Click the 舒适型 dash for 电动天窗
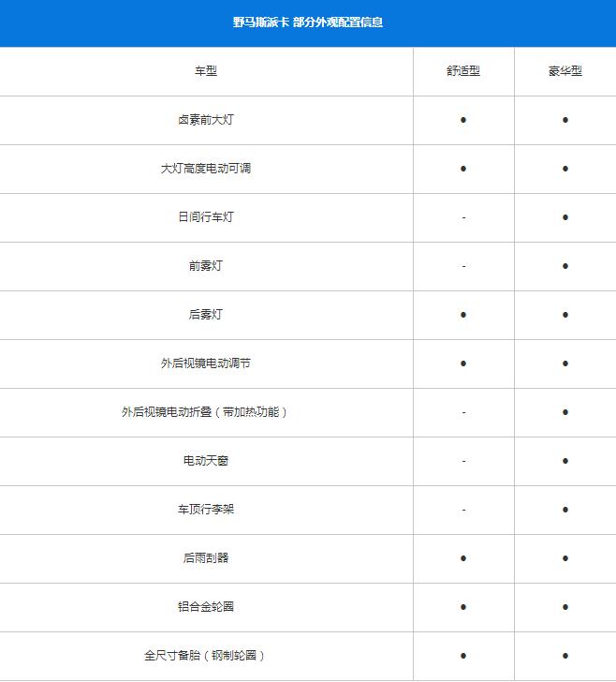This screenshot has height=682, width=616. pos(463,461)
